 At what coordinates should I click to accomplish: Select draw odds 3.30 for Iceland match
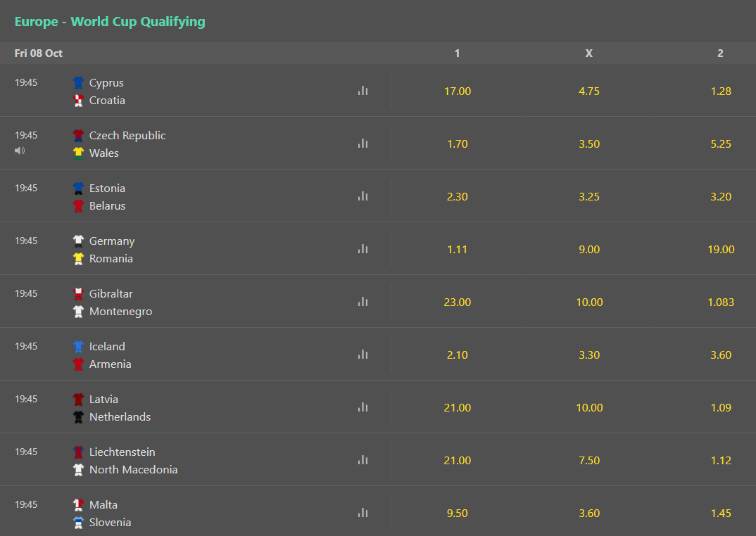pyautogui.click(x=589, y=355)
